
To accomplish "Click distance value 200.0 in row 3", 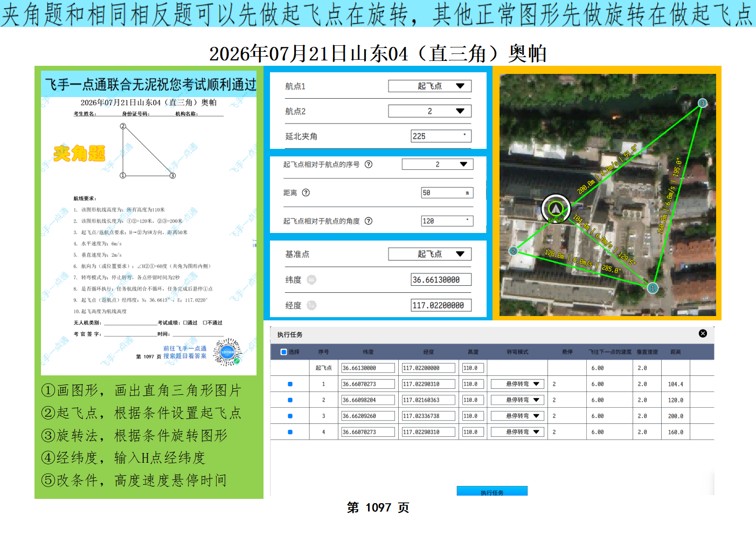I will coord(675,416).
